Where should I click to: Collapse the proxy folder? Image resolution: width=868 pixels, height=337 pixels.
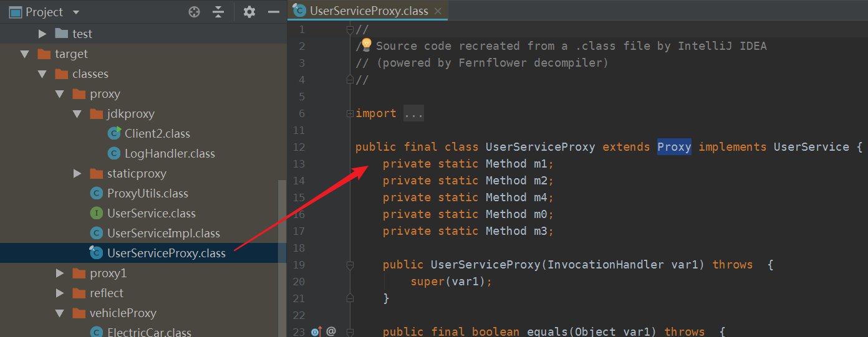pos(60,94)
